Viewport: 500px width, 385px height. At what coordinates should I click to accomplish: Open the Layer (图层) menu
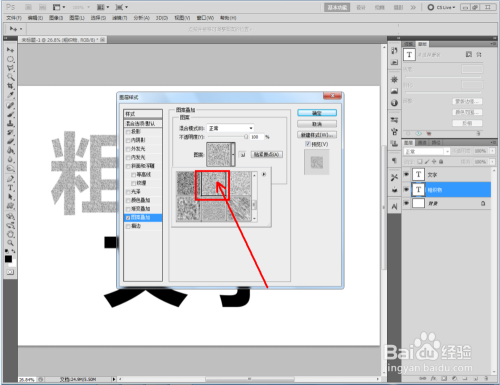(77, 18)
